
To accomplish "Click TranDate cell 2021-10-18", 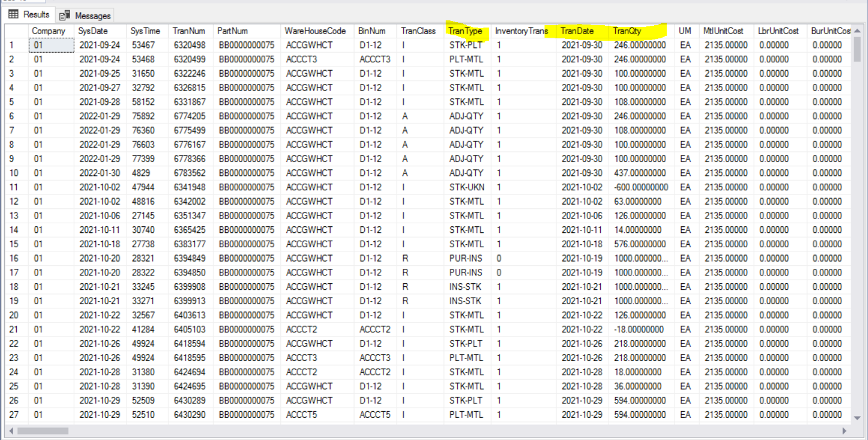I will (x=583, y=244).
